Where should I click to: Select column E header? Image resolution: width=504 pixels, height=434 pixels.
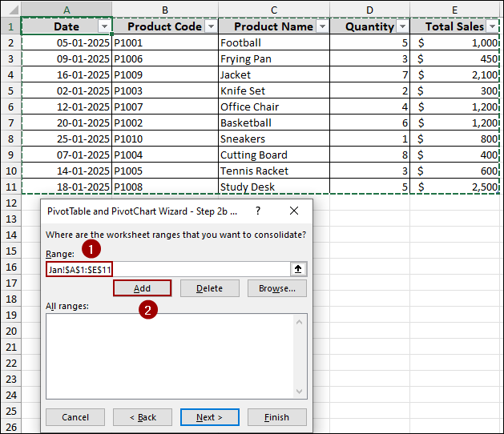pyautogui.click(x=454, y=10)
